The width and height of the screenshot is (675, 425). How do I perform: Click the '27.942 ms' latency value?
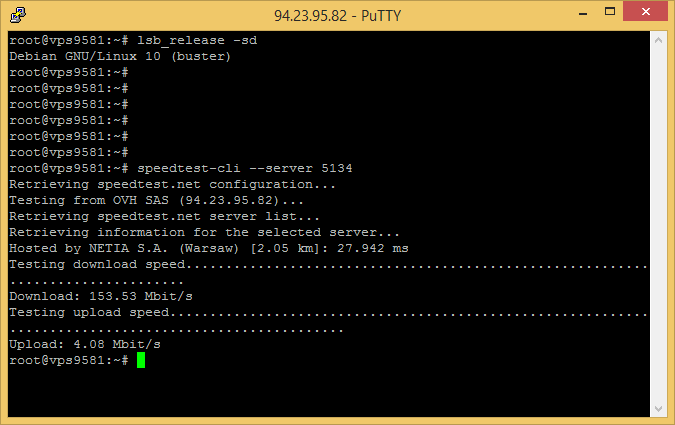(x=373, y=248)
